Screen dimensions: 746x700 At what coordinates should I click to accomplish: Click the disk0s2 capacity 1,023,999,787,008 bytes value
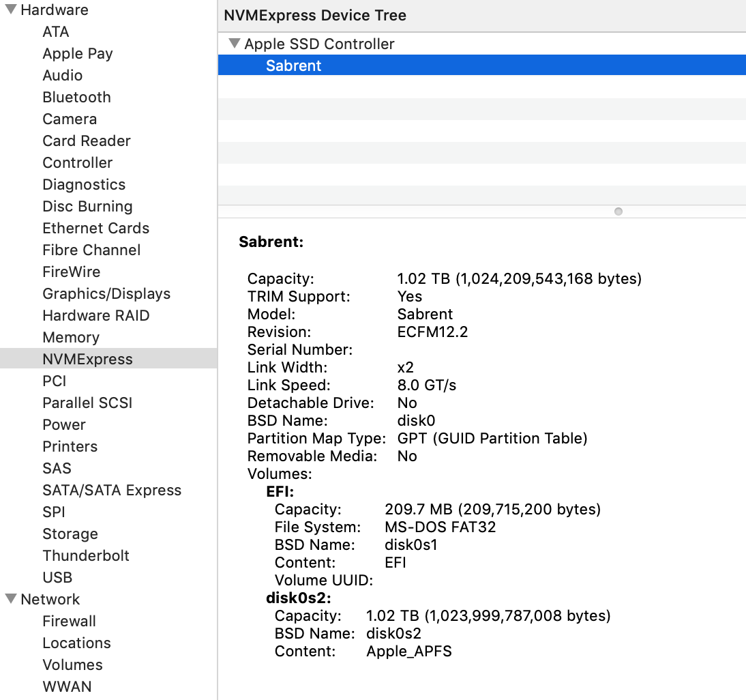click(488, 615)
